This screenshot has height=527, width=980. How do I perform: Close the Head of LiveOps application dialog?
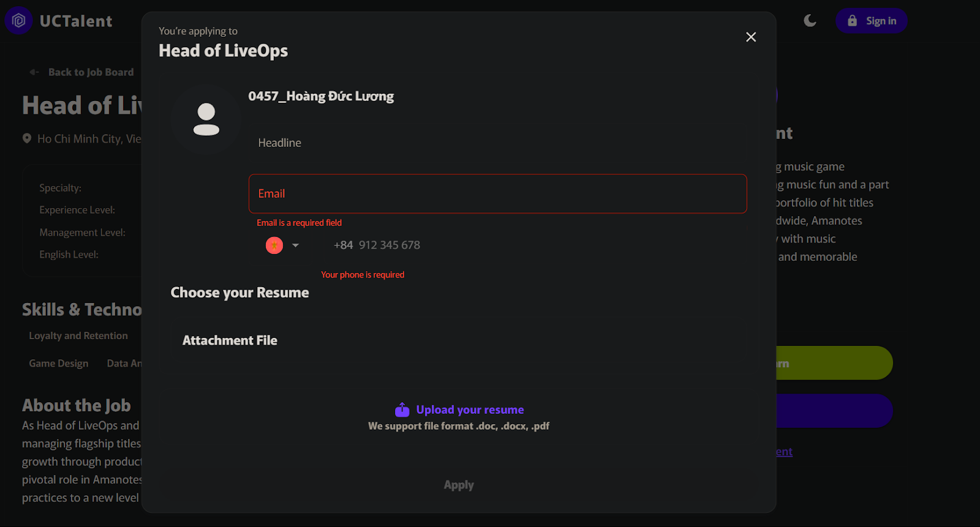(x=751, y=37)
